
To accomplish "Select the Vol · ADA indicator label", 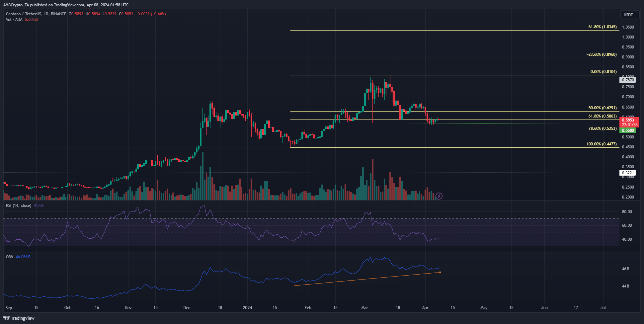I will pyautogui.click(x=14, y=20).
